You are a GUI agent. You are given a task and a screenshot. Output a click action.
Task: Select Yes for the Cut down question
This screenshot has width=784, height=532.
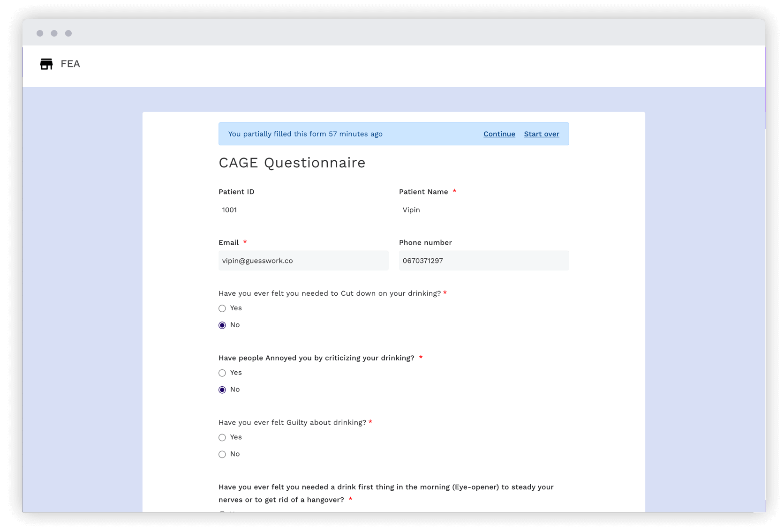[x=222, y=308]
